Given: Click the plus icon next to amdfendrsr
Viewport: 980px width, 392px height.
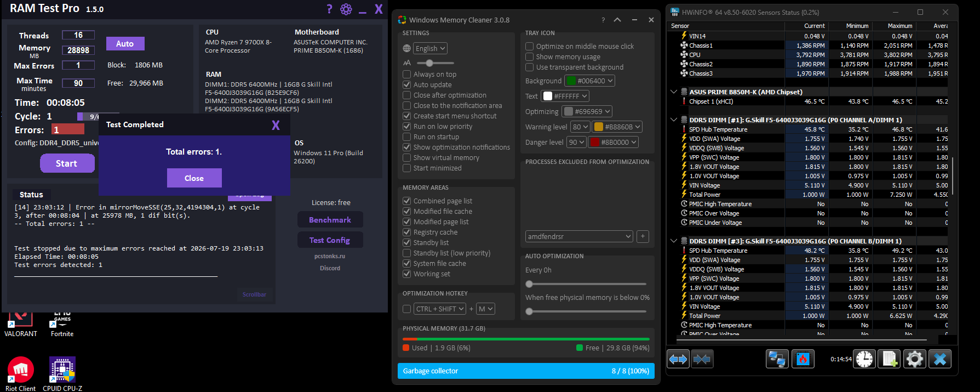Looking at the screenshot, I should [x=643, y=236].
